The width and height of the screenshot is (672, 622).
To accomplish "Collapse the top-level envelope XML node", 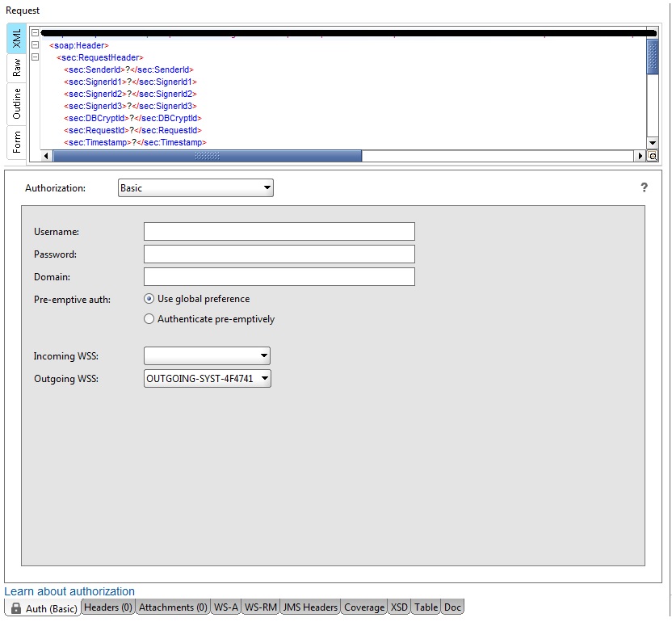I will (x=35, y=33).
